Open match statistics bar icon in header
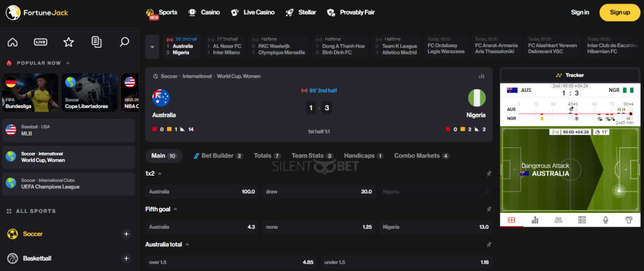644x271 pixels. click(481, 76)
